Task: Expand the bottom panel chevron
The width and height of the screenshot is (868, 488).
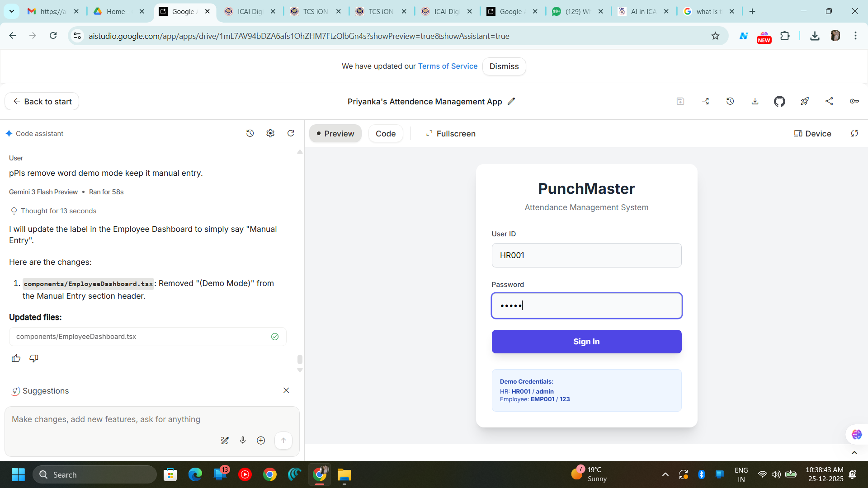Action: [x=854, y=452]
